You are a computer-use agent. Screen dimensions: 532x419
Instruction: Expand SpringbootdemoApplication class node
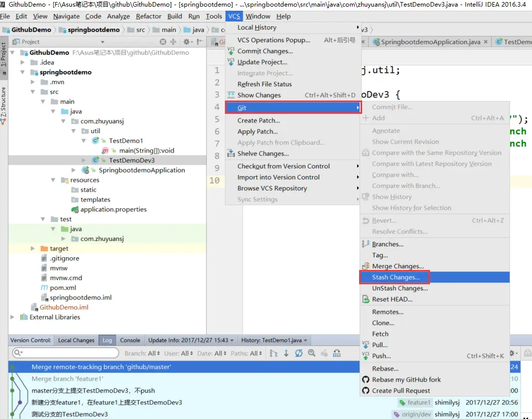[x=73, y=170]
